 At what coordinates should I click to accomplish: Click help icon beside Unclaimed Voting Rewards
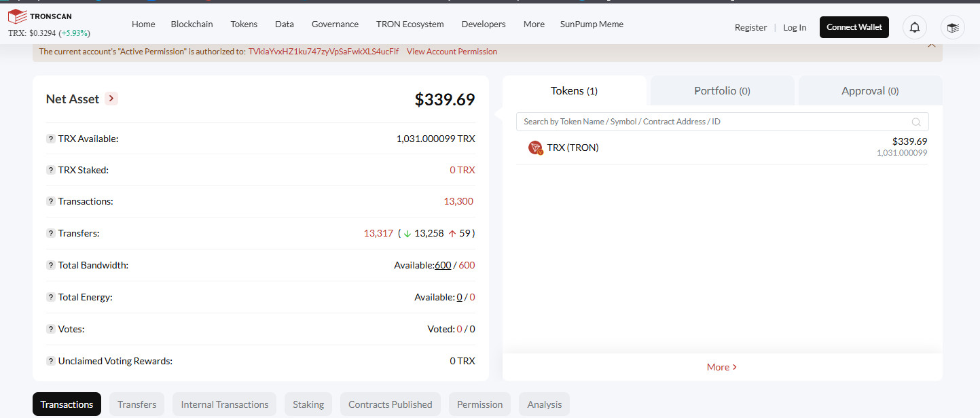51,361
